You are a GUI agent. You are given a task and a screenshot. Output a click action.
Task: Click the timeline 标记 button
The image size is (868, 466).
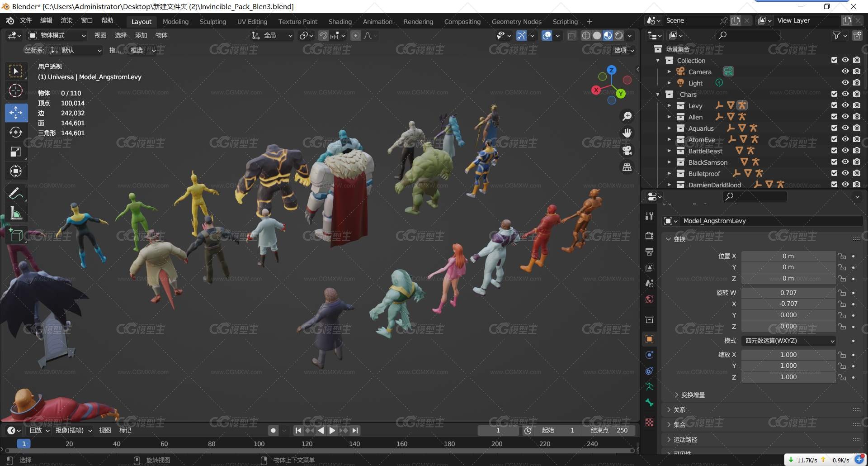click(125, 430)
